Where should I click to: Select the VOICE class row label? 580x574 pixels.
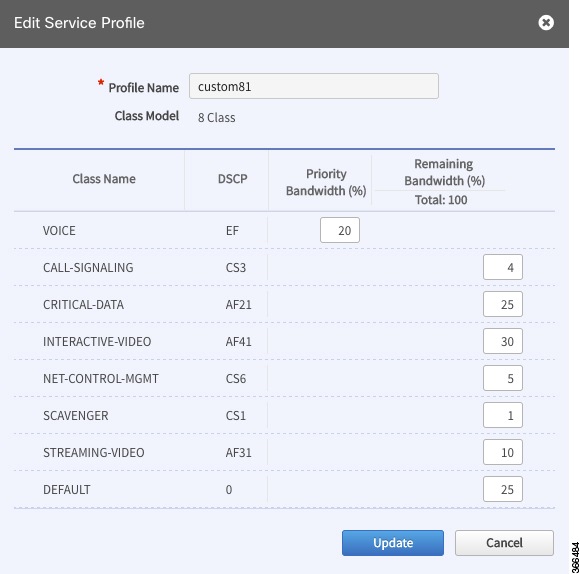pos(59,231)
